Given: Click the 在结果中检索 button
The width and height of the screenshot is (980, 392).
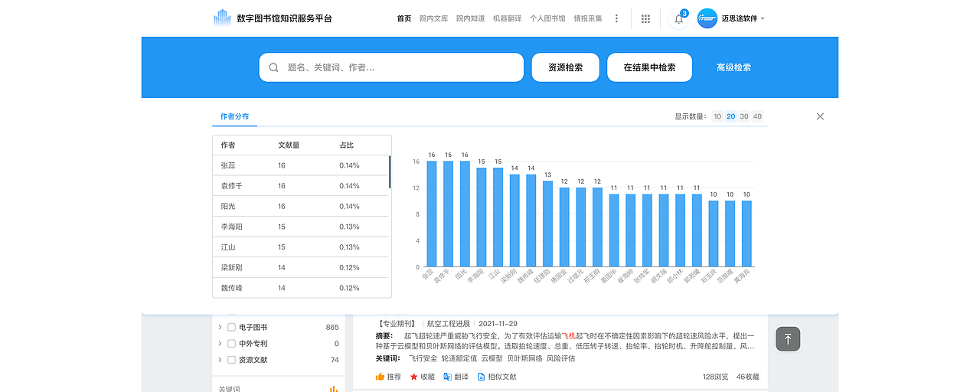Looking at the screenshot, I should click(x=649, y=67).
